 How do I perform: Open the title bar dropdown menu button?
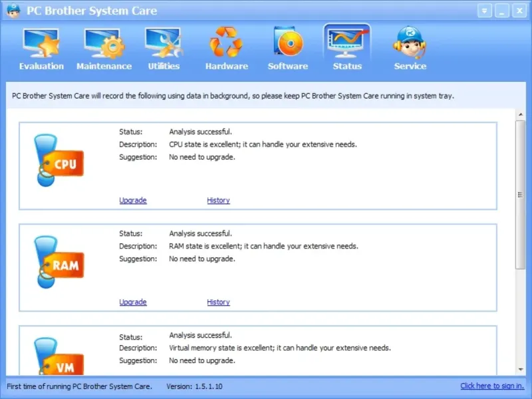(485, 11)
